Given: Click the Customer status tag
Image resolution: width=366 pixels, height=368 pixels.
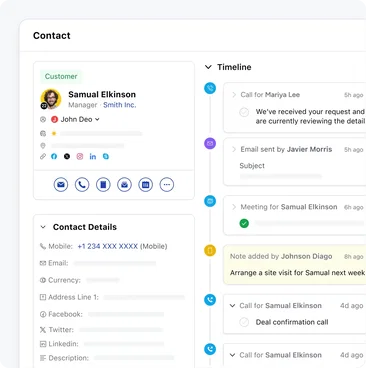Looking at the screenshot, I should point(61,76).
